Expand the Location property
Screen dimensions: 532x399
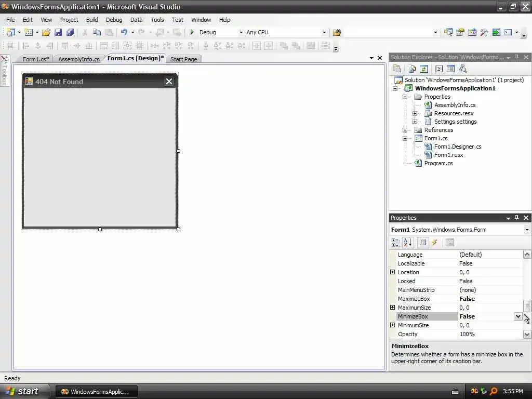tap(393, 272)
